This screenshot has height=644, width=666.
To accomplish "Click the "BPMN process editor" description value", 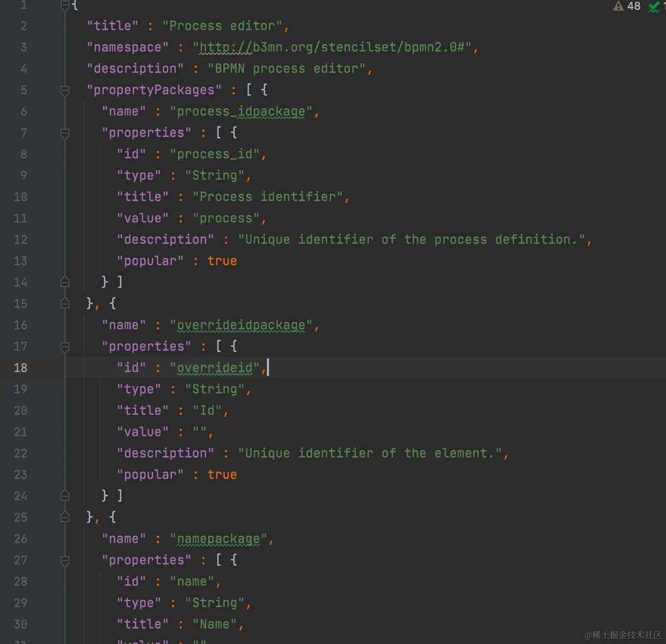I will [286, 68].
